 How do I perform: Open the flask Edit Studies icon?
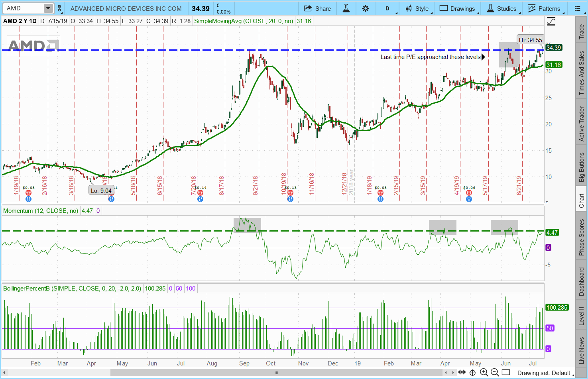pyautogui.click(x=346, y=8)
